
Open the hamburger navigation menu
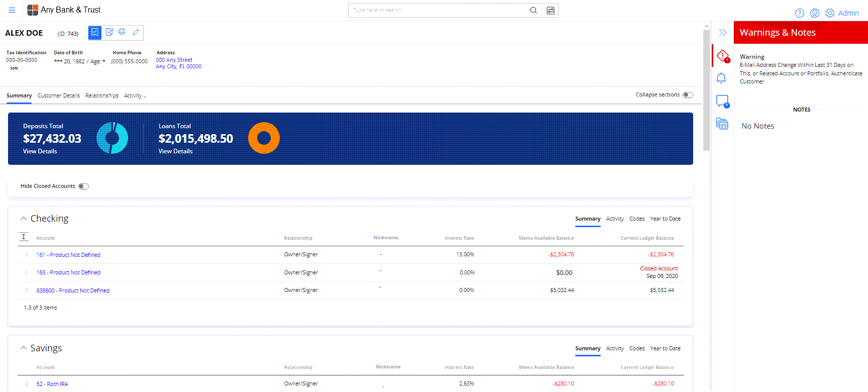click(12, 10)
